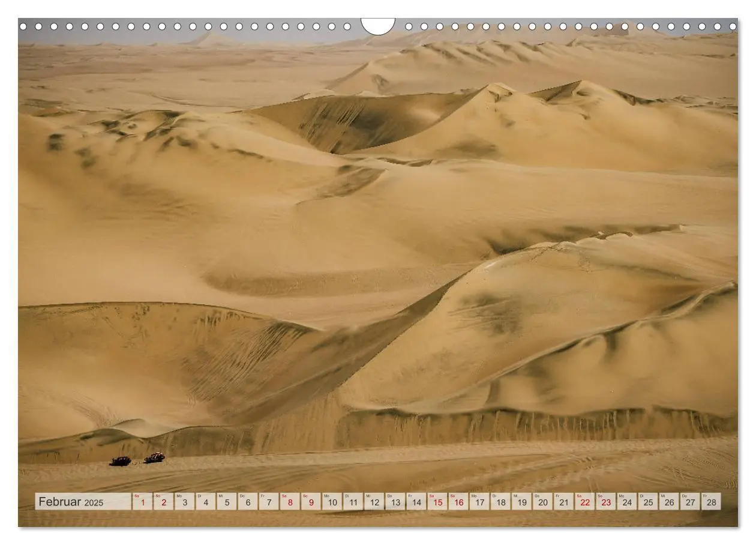Screen dimensions: 756x545
Task: Click red date 8 in the calendar strip
Action: point(290,502)
